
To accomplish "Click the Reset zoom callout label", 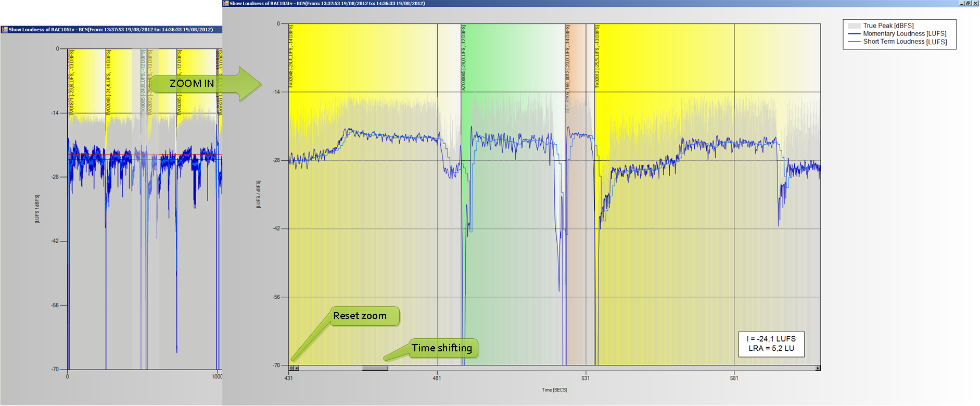I will click(360, 316).
